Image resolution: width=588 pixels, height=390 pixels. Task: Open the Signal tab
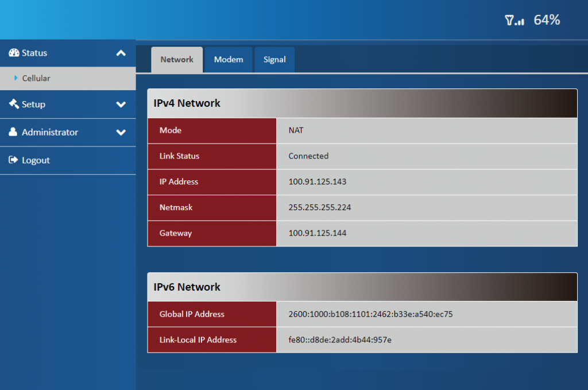click(x=274, y=60)
